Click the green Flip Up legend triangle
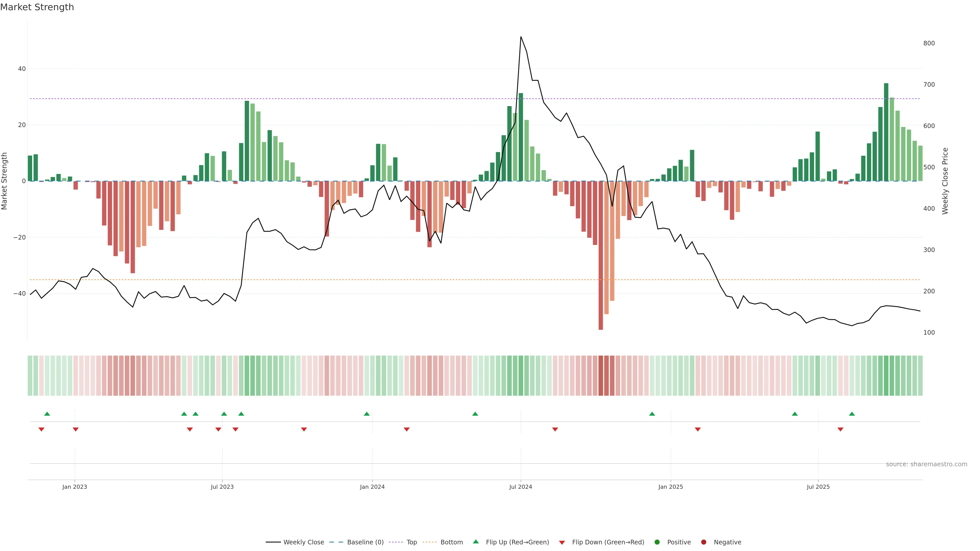Image resolution: width=980 pixels, height=551 pixels. [x=475, y=542]
